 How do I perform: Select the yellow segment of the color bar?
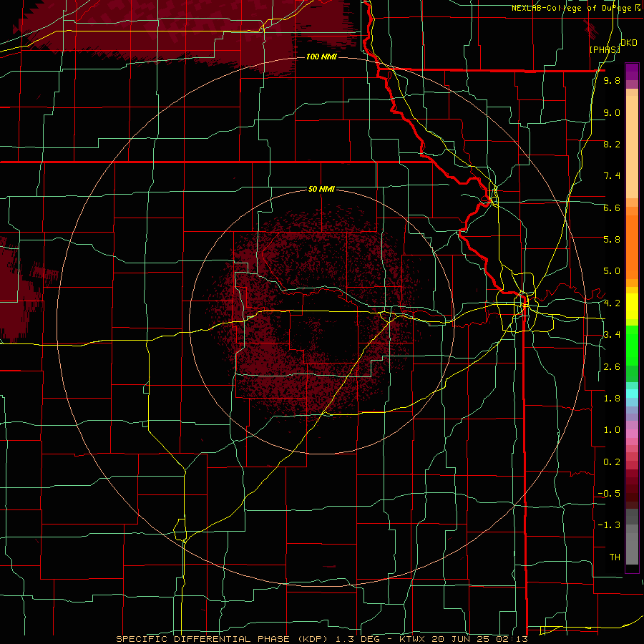pyautogui.click(x=632, y=306)
